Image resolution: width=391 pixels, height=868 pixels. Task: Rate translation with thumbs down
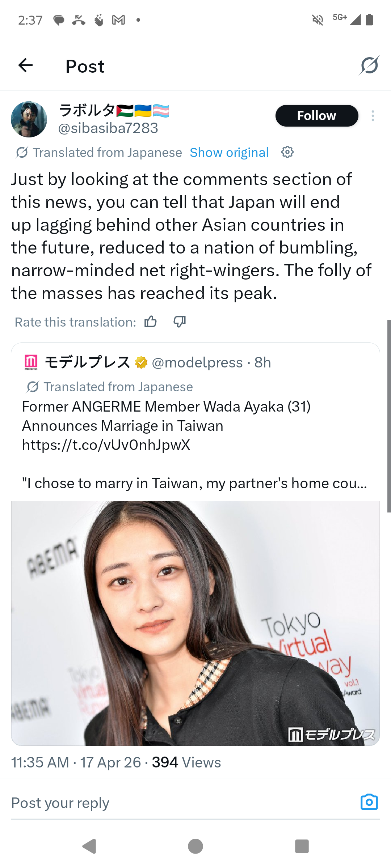coord(180,322)
